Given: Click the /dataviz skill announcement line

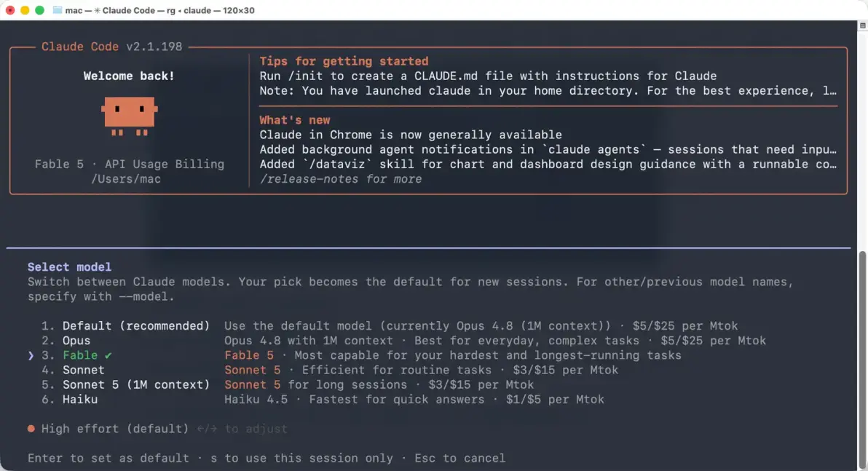Looking at the screenshot, I should (x=548, y=164).
